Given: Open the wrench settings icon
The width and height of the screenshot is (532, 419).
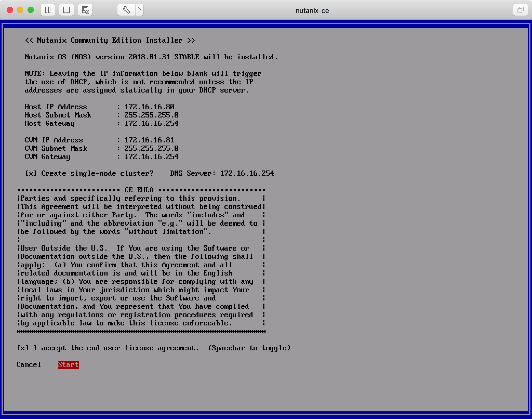Looking at the screenshot, I should [x=126, y=10].
